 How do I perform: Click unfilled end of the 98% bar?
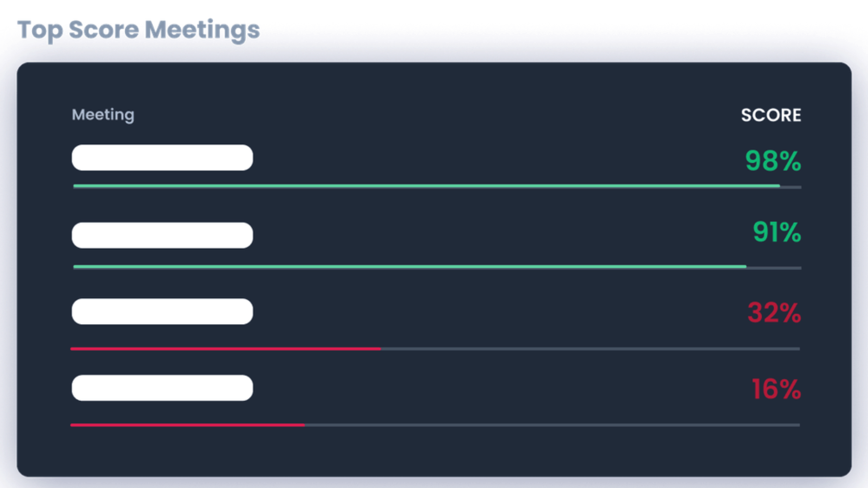[x=791, y=187]
